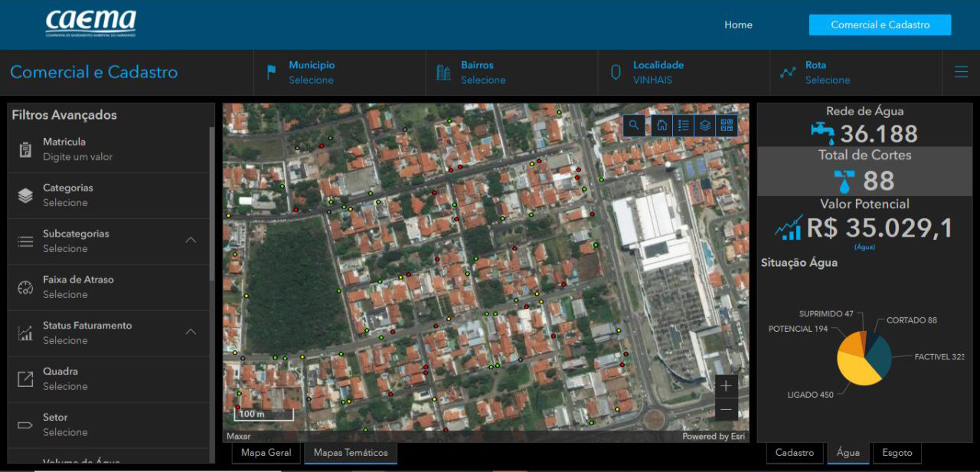Click the blue Comercial e Cadastro button
The width and height of the screenshot is (980, 472).
click(x=880, y=25)
